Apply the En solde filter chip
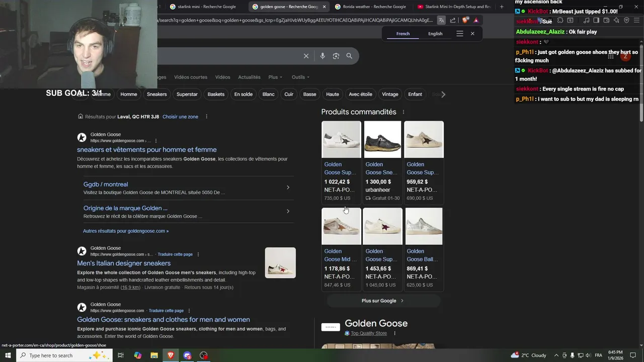Image resolution: width=644 pixels, height=362 pixels. click(244, 94)
